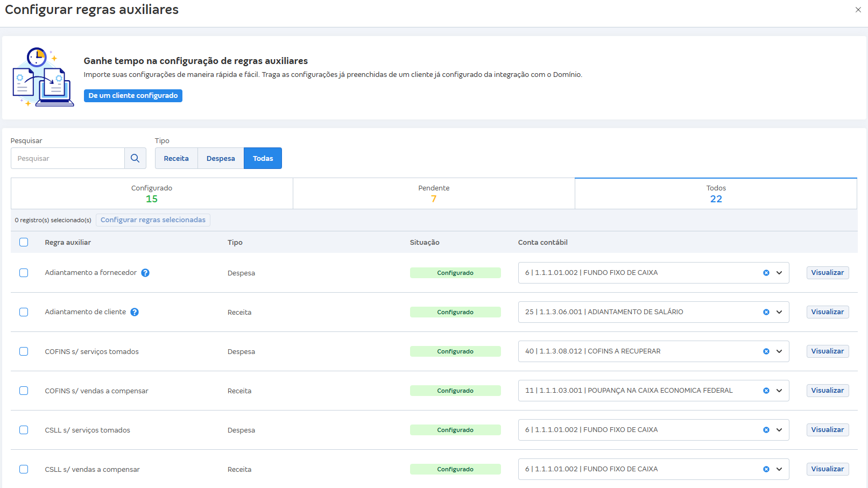868x488 pixels.
Task: Clear the ADIANTAMENTO DE SALÁRIO account selection
Action: point(766,312)
